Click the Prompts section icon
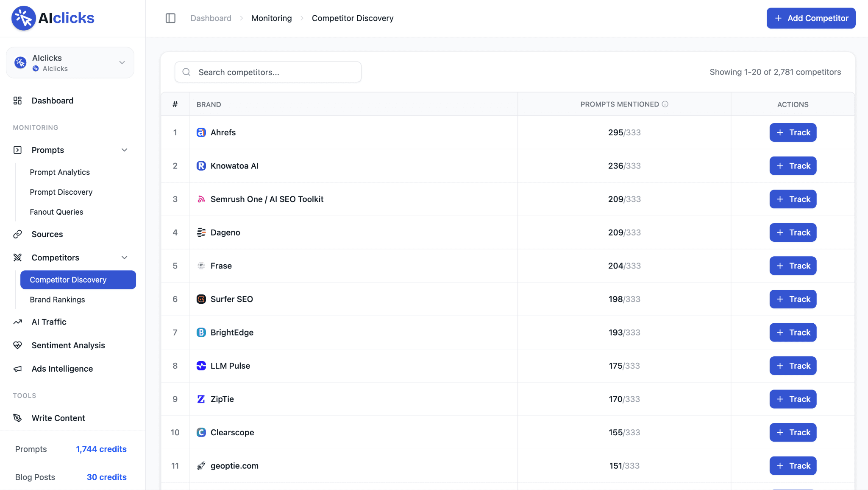Screen dimensions: 868x490 [17, 150]
